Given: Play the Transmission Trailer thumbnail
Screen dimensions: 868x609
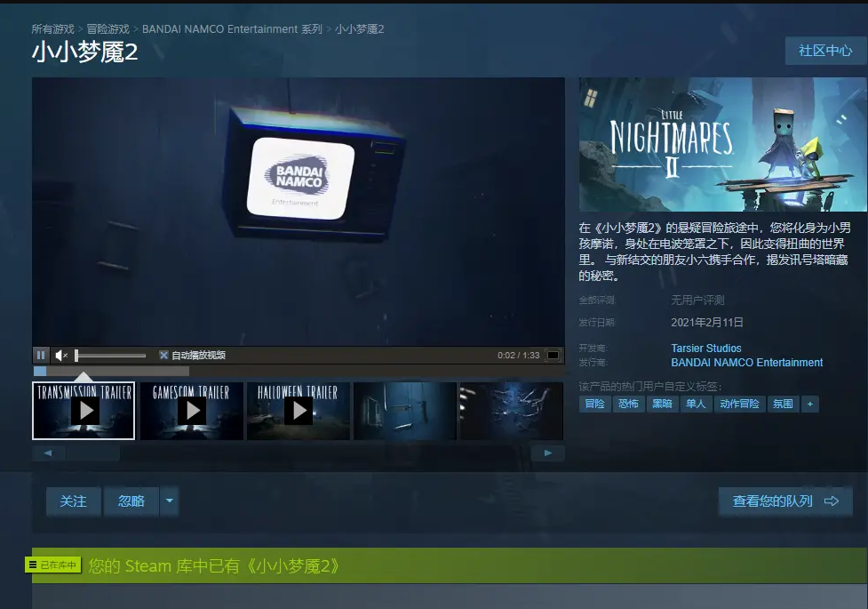Looking at the screenshot, I should click(84, 411).
